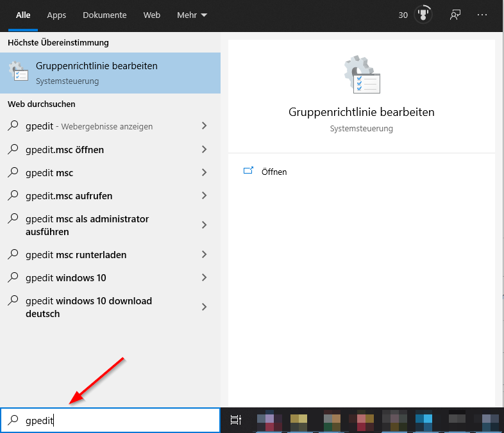
Task: Select 'gpedit msc als administrator ausführen'
Action: (110, 225)
